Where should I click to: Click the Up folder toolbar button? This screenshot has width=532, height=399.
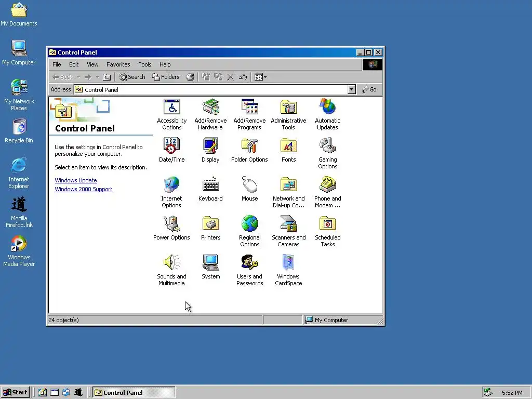(107, 77)
